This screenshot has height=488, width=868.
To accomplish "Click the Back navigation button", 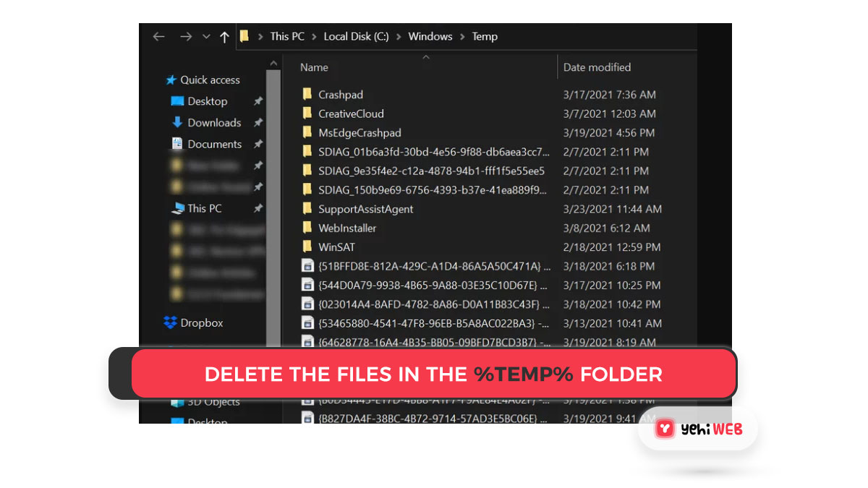I will (x=158, y=36).
